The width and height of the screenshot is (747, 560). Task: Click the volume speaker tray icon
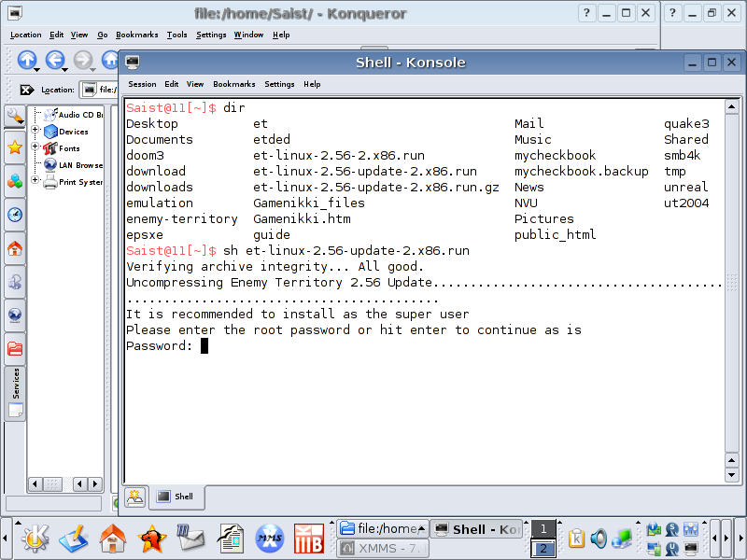(x=598, y=539)
